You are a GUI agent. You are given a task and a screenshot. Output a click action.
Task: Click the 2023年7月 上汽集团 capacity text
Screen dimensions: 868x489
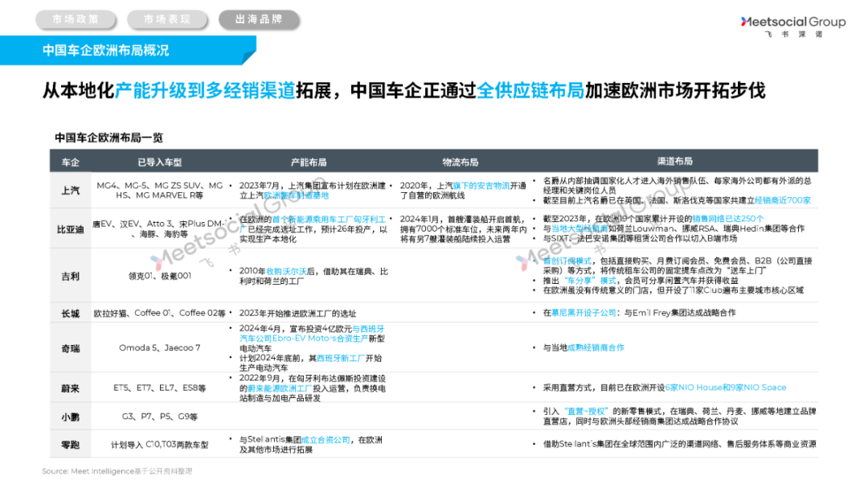click(313, 191)
